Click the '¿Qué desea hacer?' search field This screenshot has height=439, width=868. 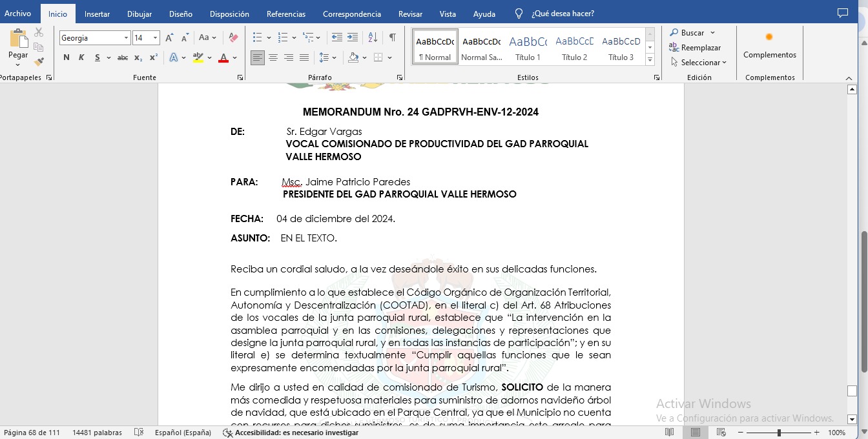563,14
